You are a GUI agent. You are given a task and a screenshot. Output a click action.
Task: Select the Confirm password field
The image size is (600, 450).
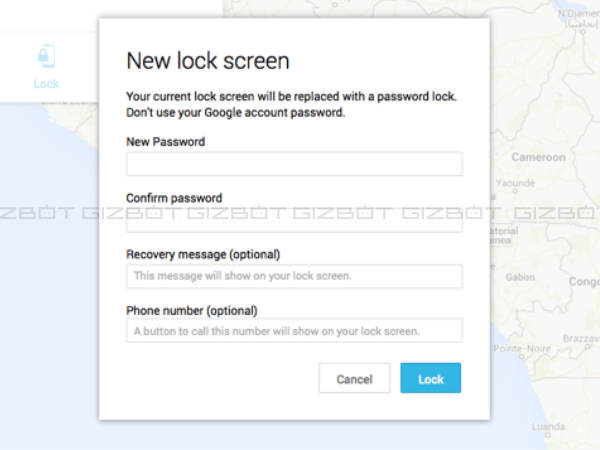click(x=294, y=222)
